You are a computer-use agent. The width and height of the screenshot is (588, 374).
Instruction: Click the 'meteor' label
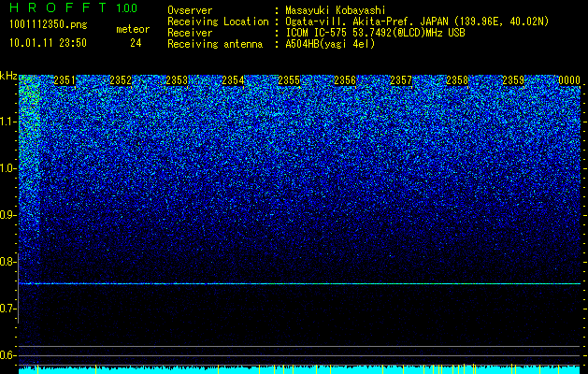click(133, 29)
